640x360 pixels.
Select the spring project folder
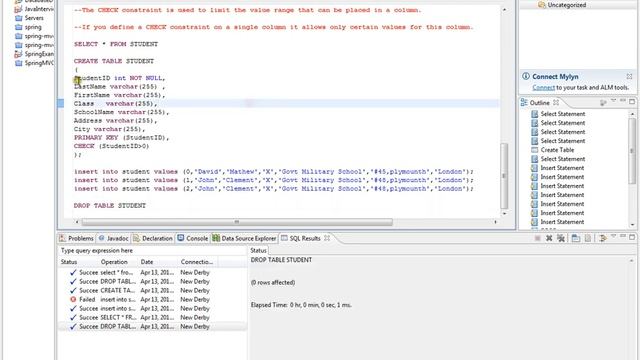point(33,27)
